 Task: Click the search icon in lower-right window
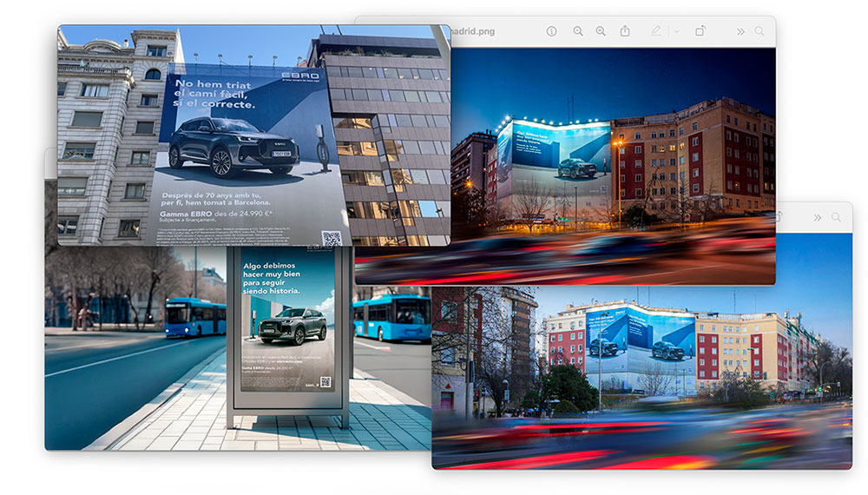point(836,217)
